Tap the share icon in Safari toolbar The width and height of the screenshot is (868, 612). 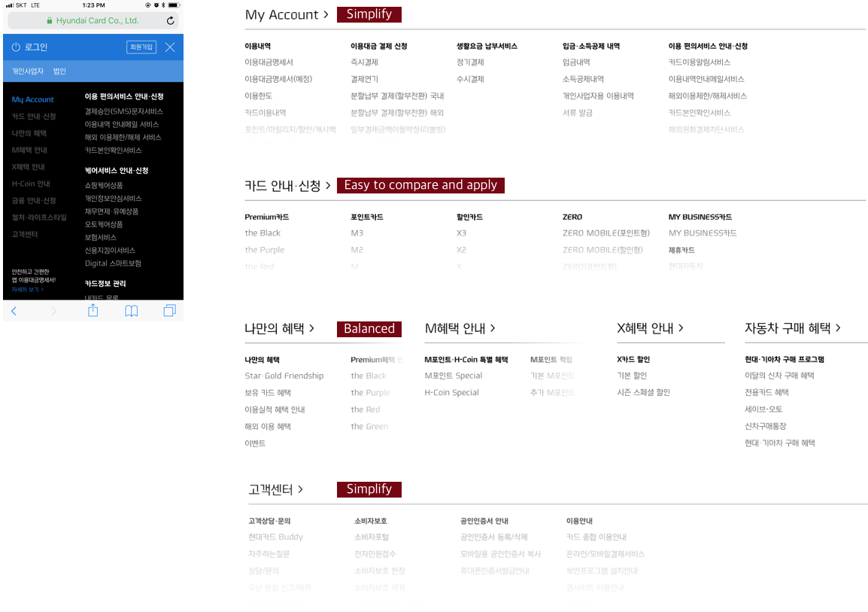tap(93, 311)
